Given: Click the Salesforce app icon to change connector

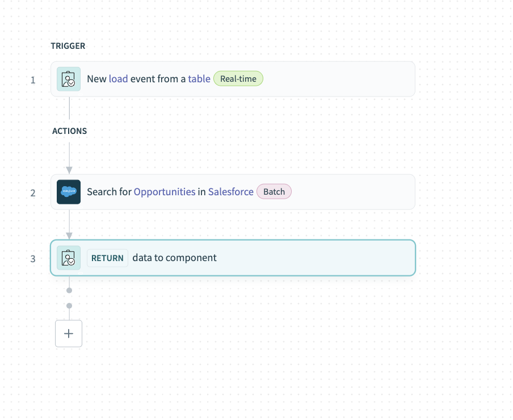Looking at the screenshot, I should 68,192.
